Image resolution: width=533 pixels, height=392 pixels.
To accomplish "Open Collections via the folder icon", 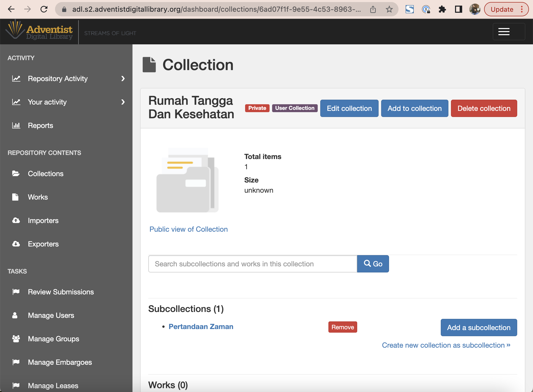I will [16, 174].
